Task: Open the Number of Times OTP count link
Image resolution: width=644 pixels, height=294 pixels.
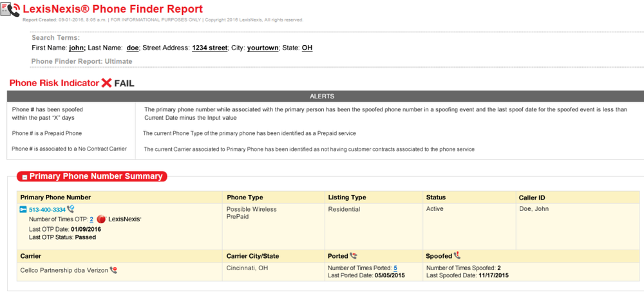Action: click(91, 219)
